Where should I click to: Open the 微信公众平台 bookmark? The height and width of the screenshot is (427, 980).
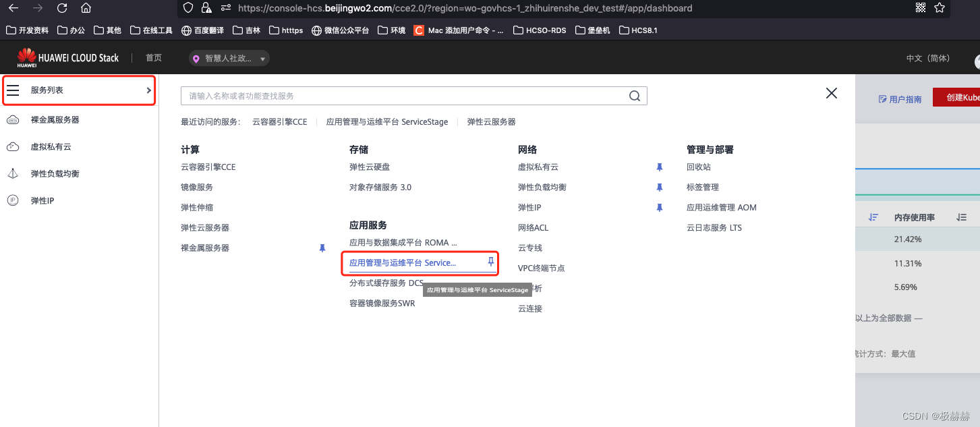(341, 30)
